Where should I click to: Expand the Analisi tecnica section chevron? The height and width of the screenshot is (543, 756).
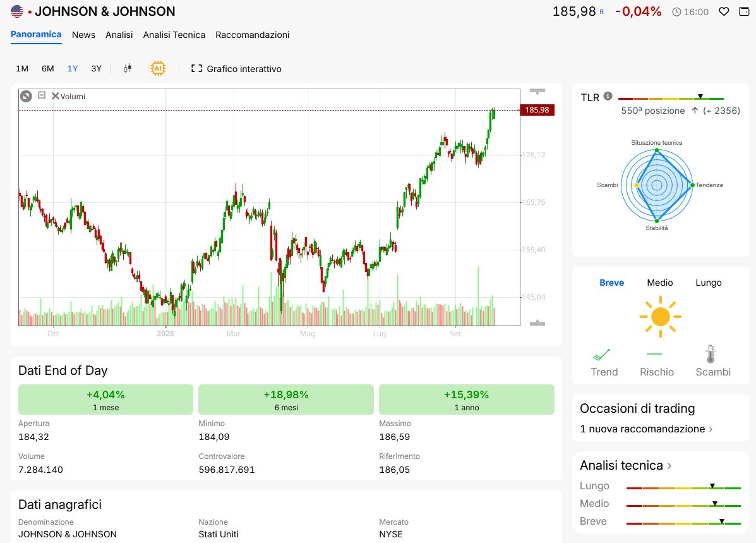click(x=669, y=466)
